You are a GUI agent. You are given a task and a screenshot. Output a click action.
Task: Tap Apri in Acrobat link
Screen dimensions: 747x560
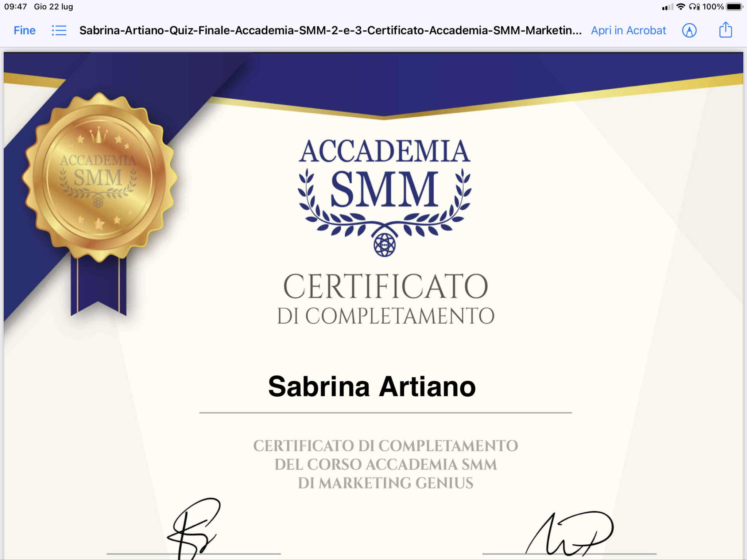point(628,30)
